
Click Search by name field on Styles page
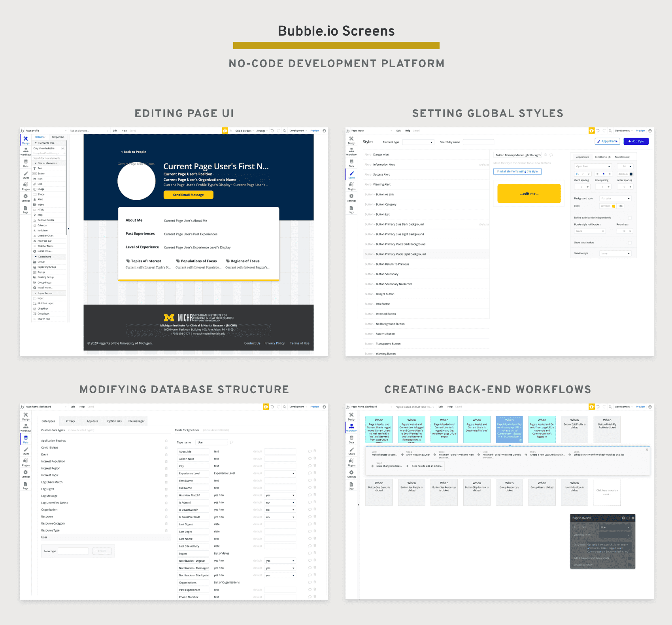click(478, 142)
